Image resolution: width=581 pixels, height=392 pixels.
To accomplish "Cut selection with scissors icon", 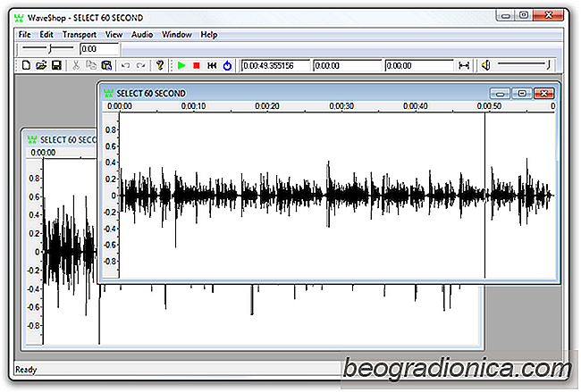I will (76, 65).
